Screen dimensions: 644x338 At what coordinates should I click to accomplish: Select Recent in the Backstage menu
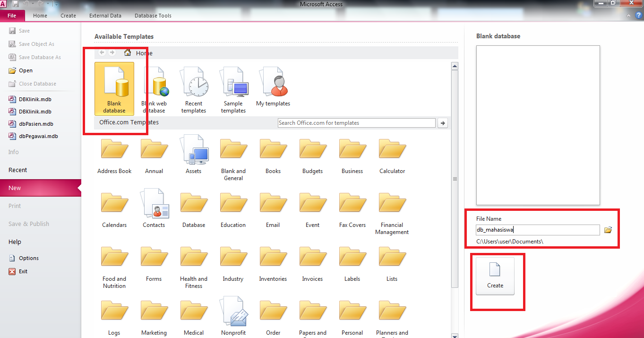(41, 170)
